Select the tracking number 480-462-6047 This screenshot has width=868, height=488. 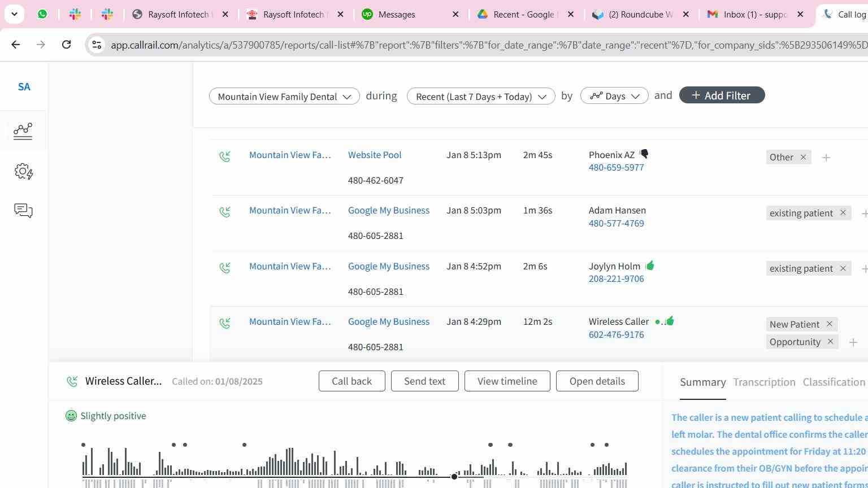pyautogui.click(x=376, y=181)
